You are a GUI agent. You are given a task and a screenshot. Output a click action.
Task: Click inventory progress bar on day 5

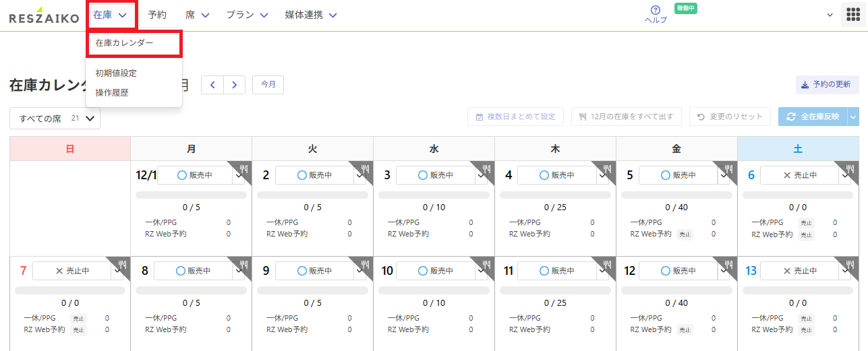pyautogui.click(x=676, y=195)
